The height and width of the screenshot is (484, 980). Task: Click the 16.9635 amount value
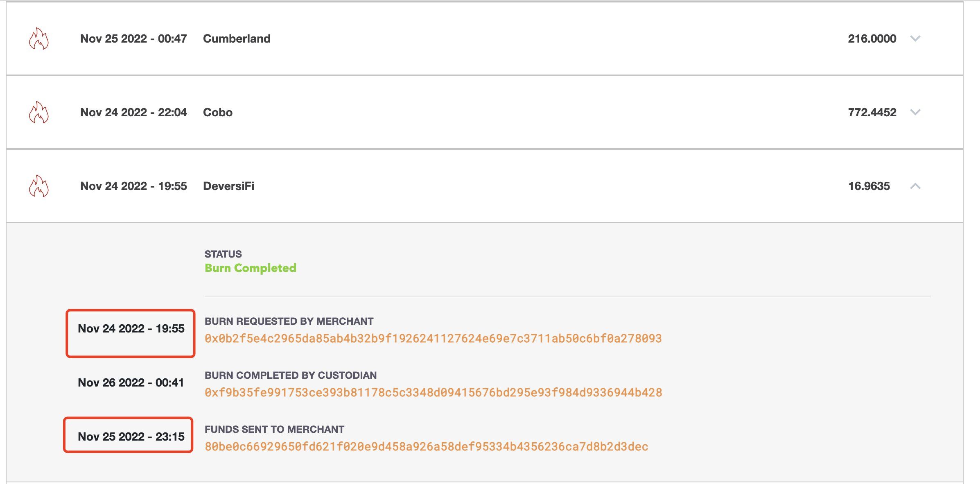tap(869, 186)
